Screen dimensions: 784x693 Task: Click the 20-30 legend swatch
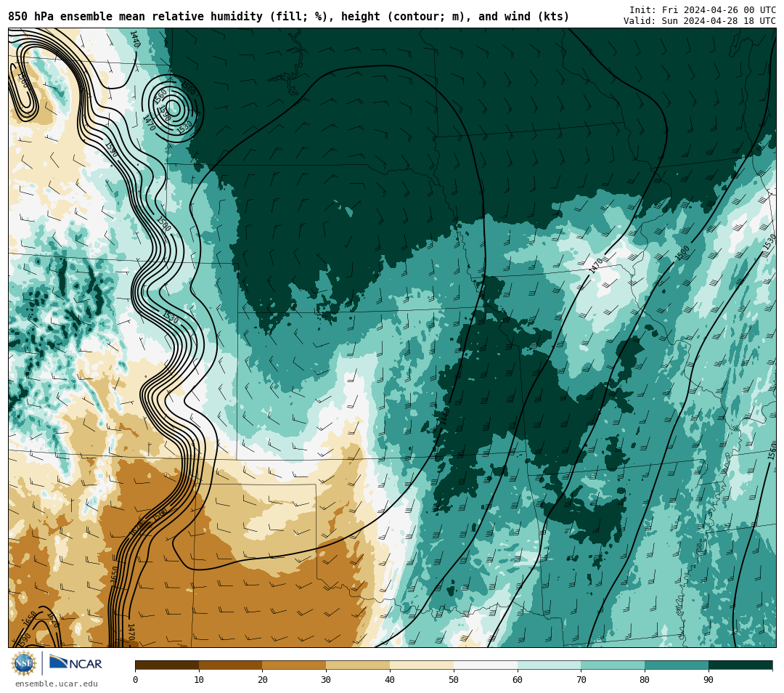(294, 665)
